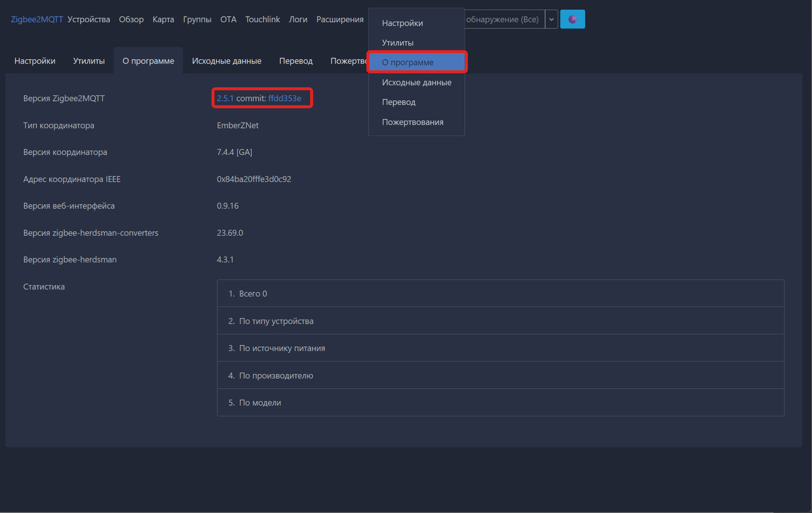Expand the По модели statistics row

(260, 403)
